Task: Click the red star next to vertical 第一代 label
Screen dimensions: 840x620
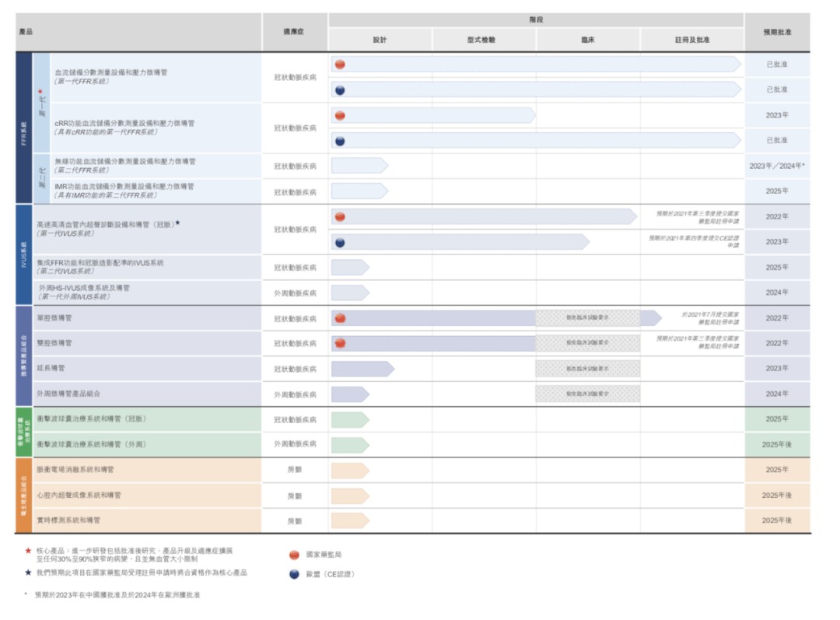Action: (40, 91)
